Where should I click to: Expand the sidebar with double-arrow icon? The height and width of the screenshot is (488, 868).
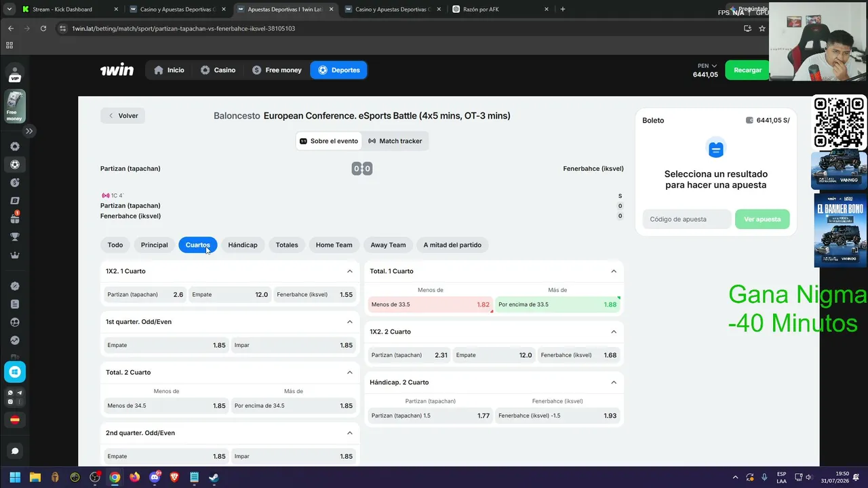tap(29, 131)
